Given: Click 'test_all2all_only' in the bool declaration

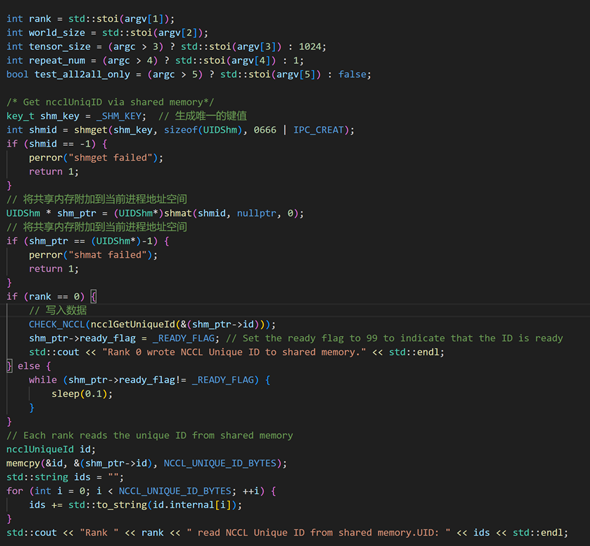Looking at the screenshot, I should [x=82, y=75].
